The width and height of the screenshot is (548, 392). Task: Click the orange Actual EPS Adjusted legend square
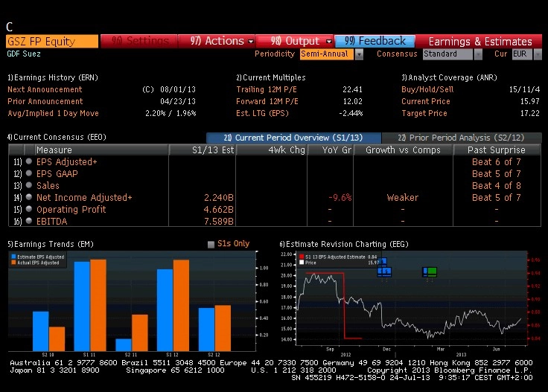(13, 263)
